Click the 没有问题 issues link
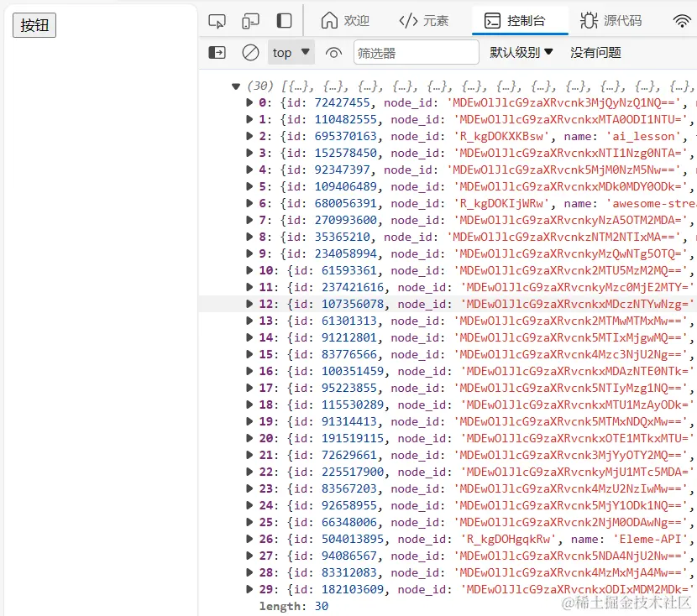Viewport: 697px width, 616px height. (595, 52)
